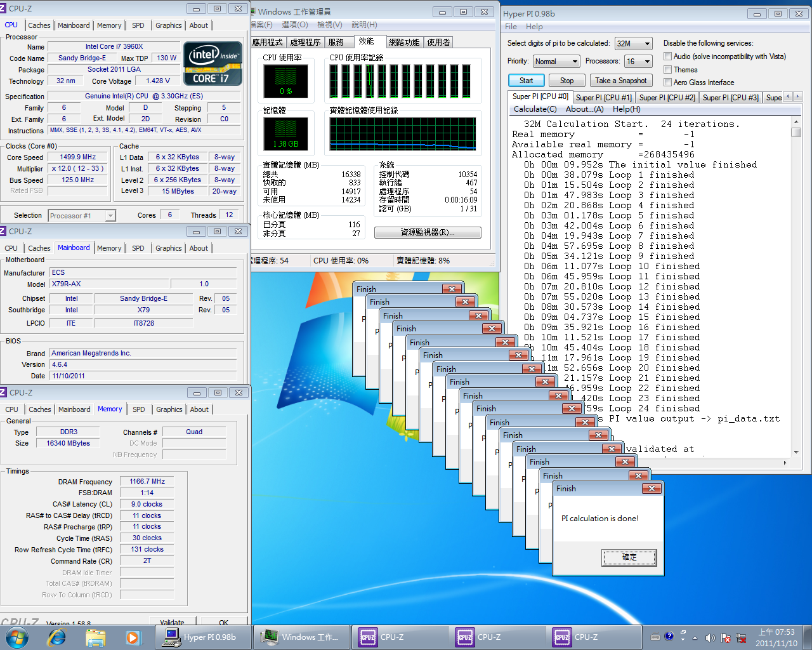Activate Windows Task Manager taskbar button
The width and height of the screenshot is (812, 650).
301,637
